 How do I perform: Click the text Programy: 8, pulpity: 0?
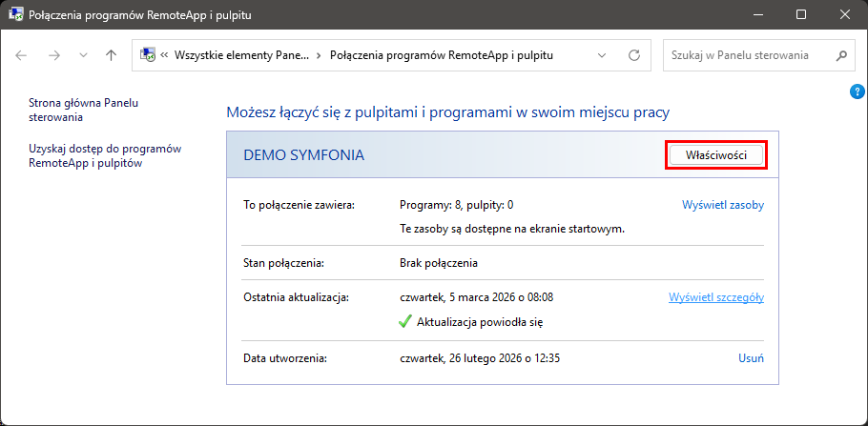[456, 205]
